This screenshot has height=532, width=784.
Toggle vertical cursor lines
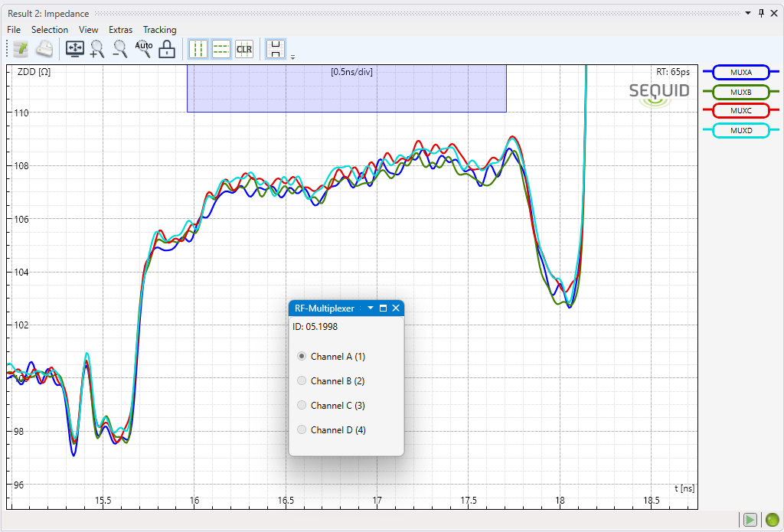[198, 49]
